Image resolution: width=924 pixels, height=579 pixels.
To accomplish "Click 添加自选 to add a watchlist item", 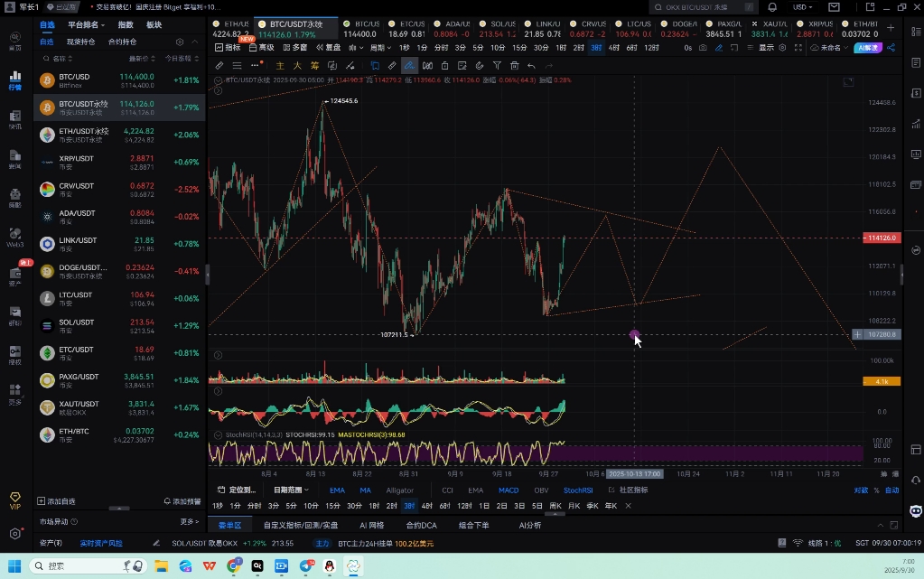I will click(56, 500).
